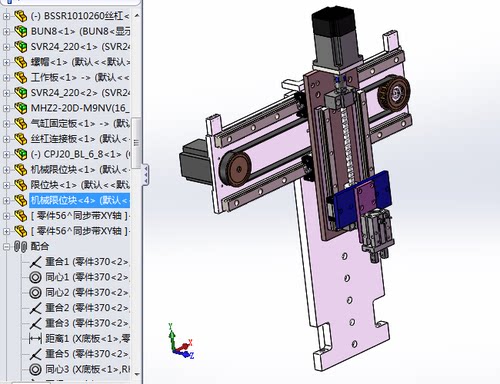
Task: Select the 丝杠连接板<1> component row
Action: tap(80, 139)
